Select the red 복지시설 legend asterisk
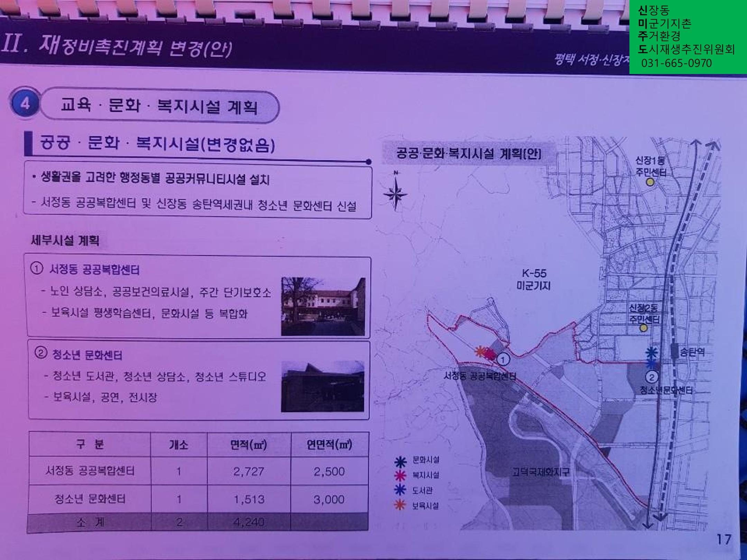This screenshot has height=560, width=747. 400,476
